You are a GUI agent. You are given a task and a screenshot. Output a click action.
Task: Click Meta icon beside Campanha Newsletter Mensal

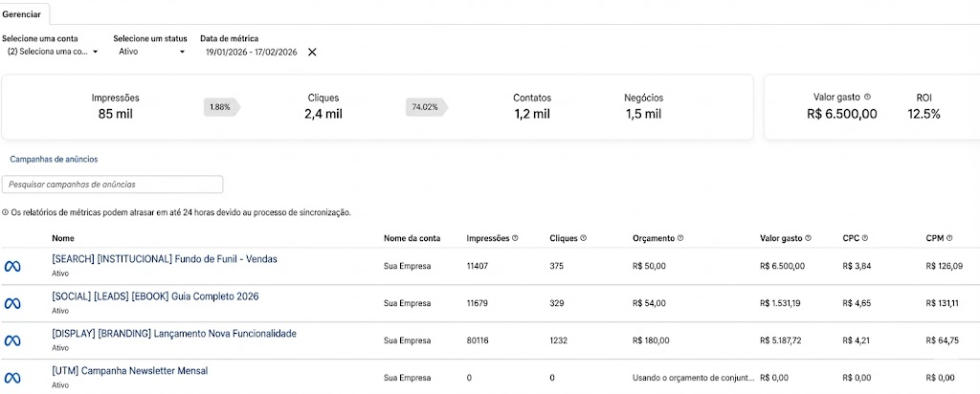point(12,377)
